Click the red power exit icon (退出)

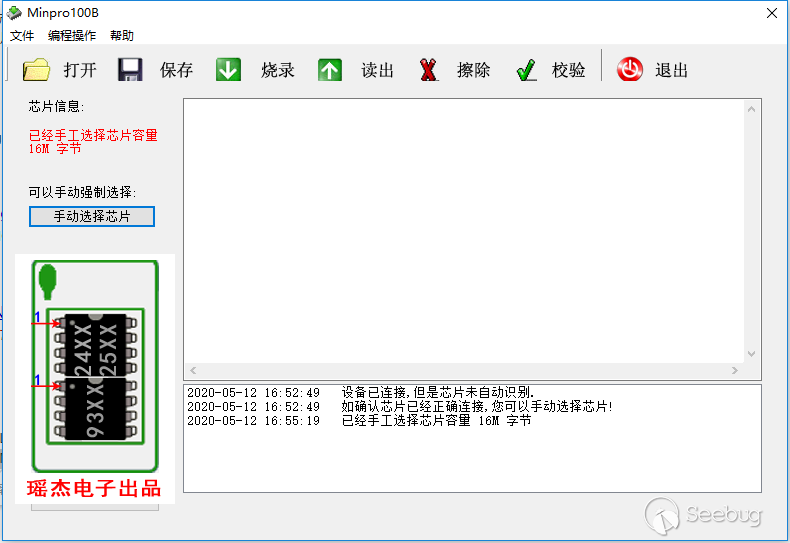630,69
